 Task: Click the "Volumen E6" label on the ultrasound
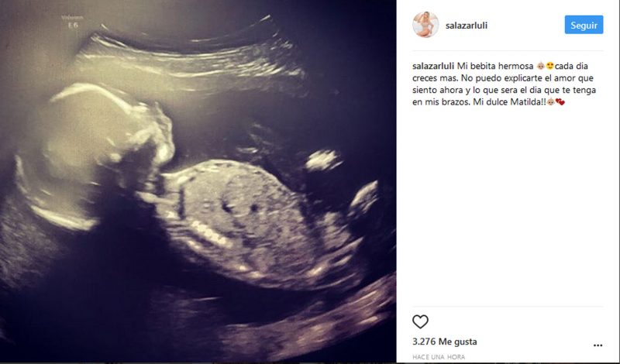[72, 22]
